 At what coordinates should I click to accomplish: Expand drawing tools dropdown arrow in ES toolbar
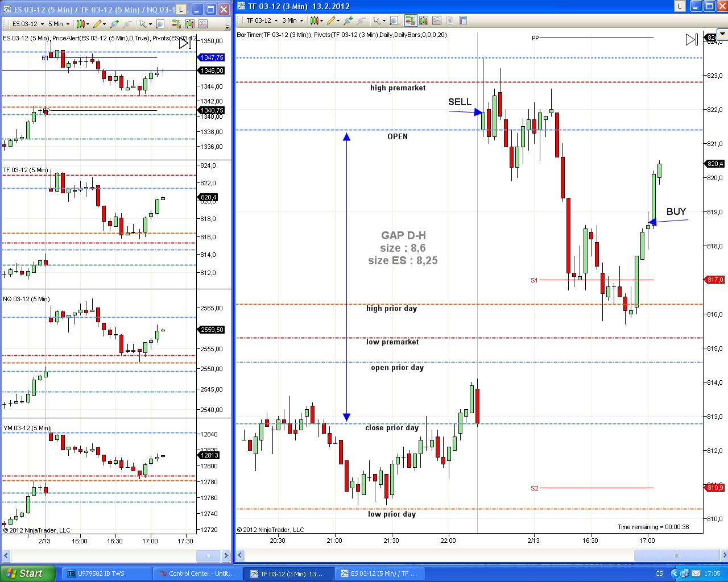tap(105, 24)
